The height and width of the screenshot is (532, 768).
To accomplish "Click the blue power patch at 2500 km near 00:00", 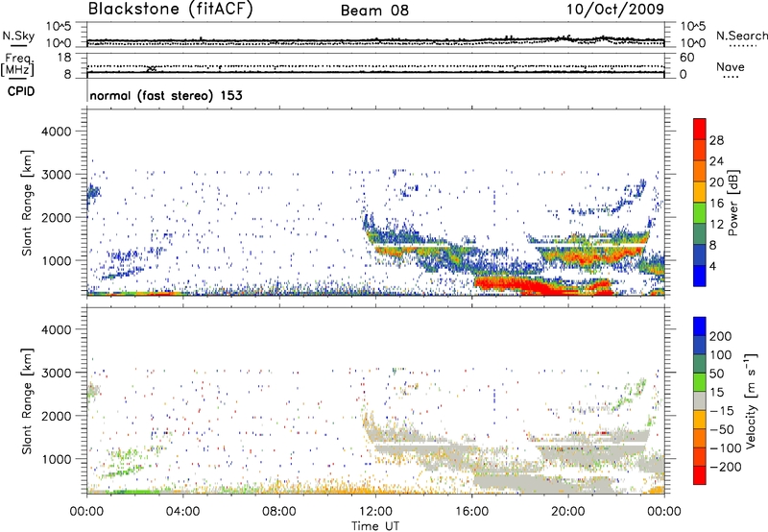I will [93, 193].
